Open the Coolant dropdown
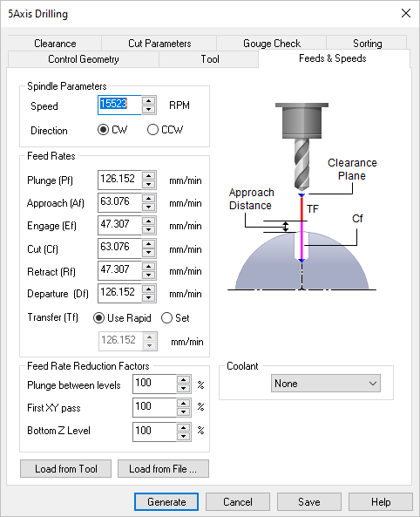Image resolution: width=420 pixels, height=517 pixels. (x=326, y=383)
